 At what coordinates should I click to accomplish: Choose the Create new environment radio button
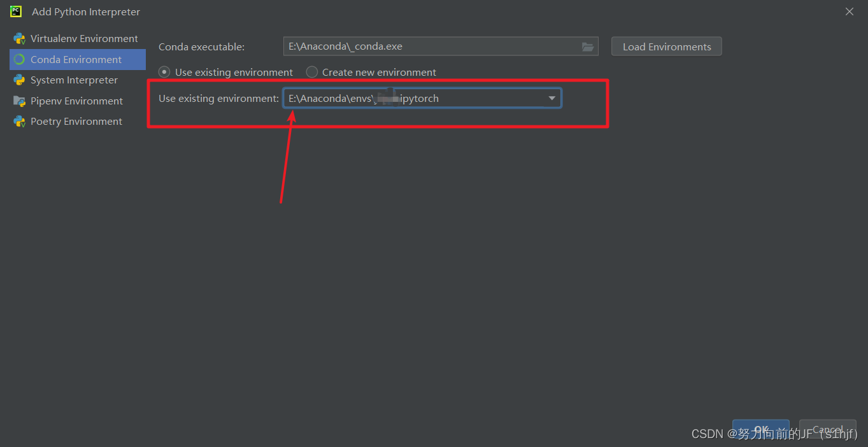click(x=312, y=72)
